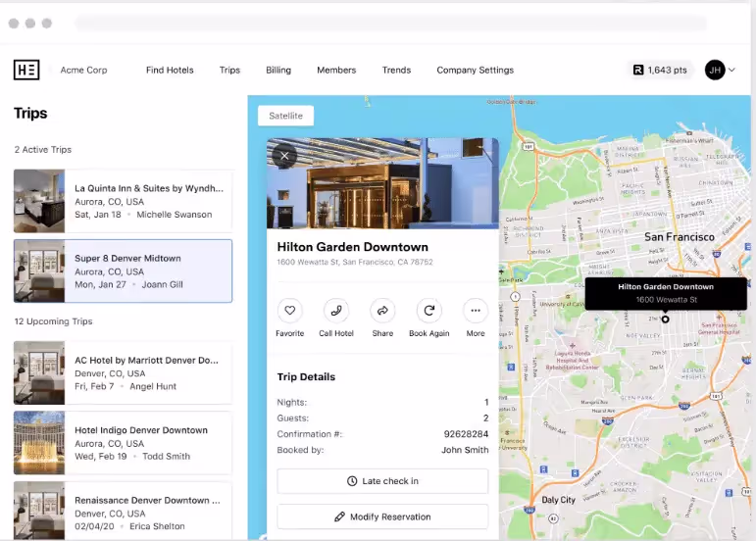The width and height of the screenshot is (756, 541).
Task: Click Booked by John Smith value
Action: pyautogui.click(x=465, y=450)
